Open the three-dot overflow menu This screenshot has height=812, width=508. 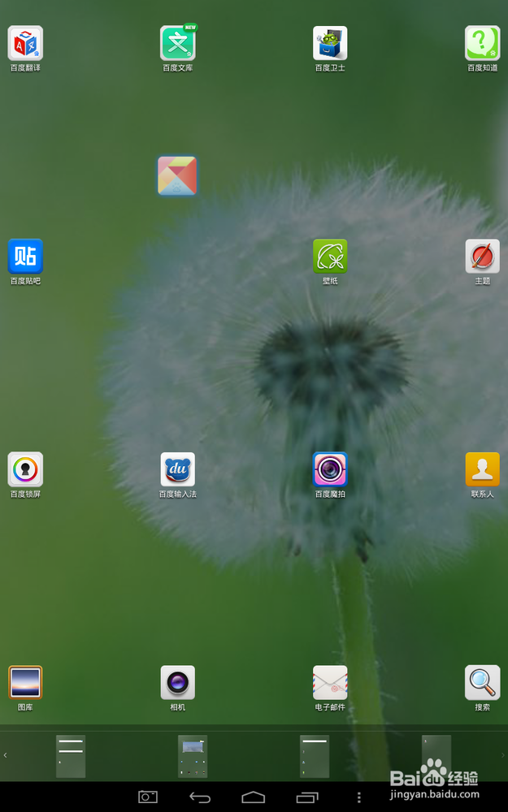358,797
